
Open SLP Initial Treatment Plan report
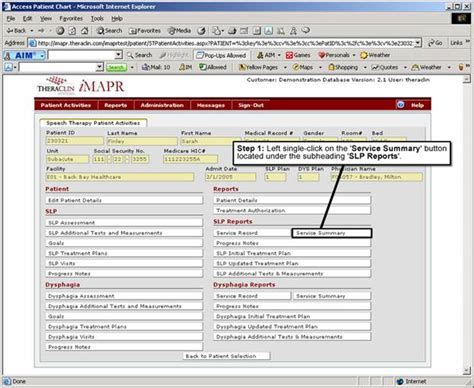tap(292, 253)
